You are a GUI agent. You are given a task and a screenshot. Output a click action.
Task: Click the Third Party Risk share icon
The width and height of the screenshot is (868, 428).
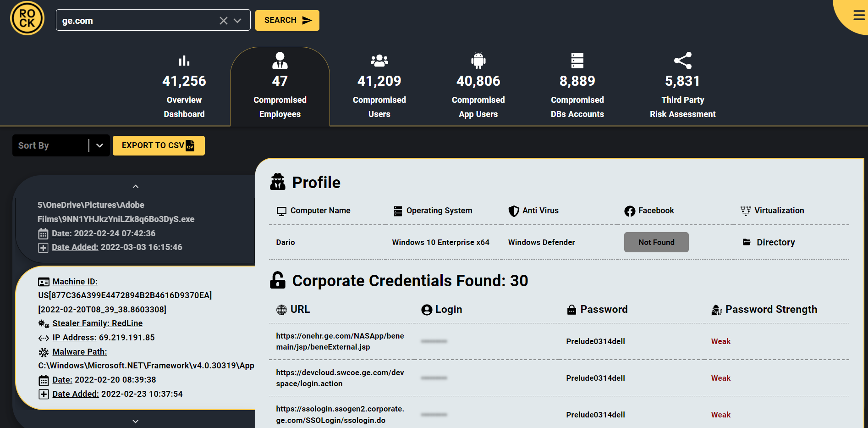coord(682,61)
